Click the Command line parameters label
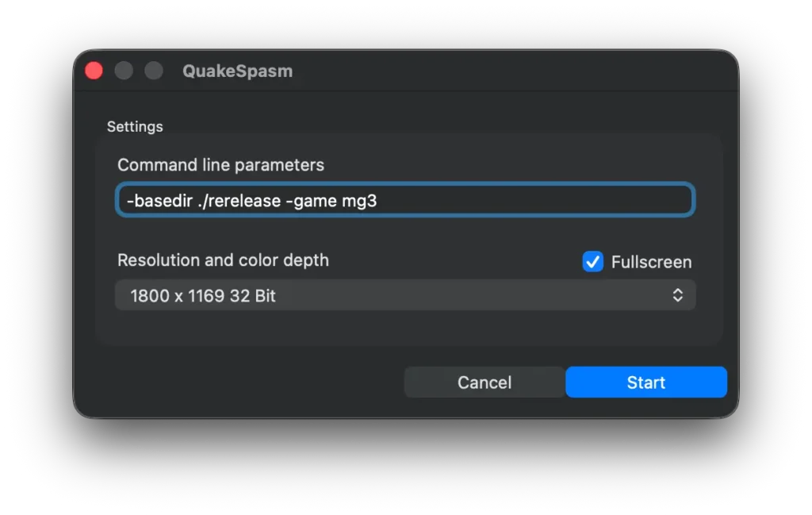The height and width of the screenshot is (515, 812). [220, 165]
